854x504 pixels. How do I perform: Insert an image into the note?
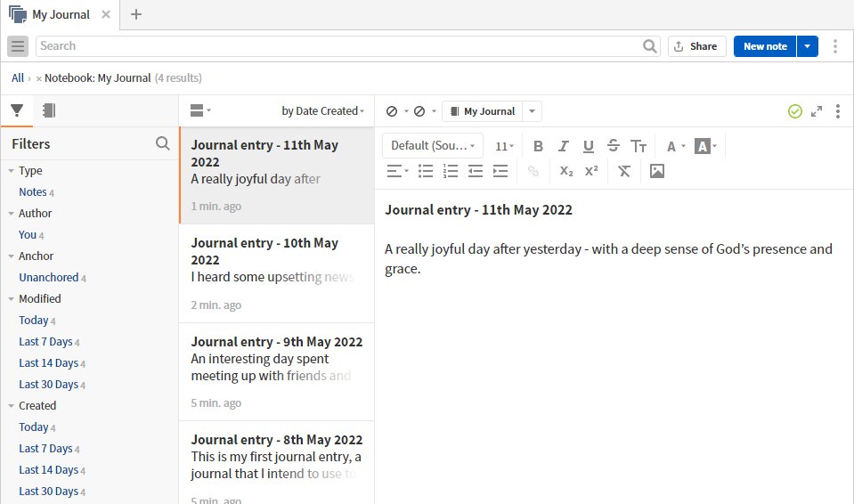657,171
